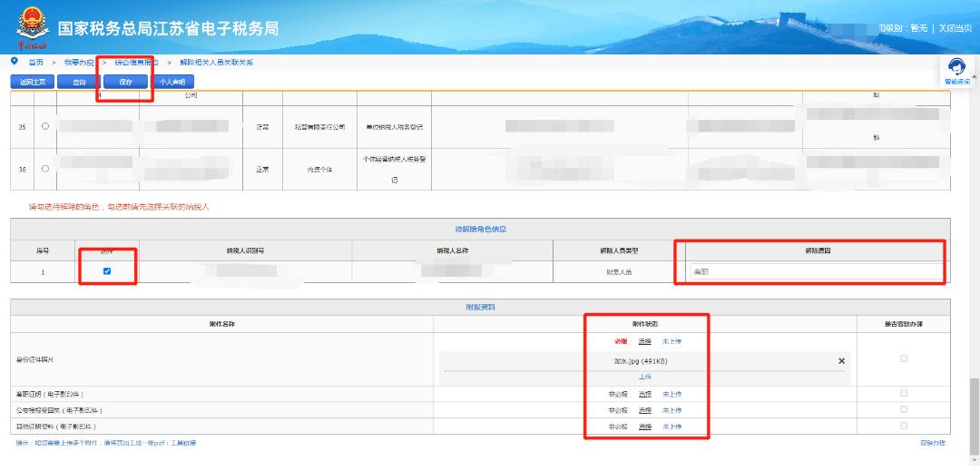Tick the 容缺办理 checkbox for 公安机关报案回执
Image resolution: width=980 pixels, height=471 pixels.
coord(904,410)
